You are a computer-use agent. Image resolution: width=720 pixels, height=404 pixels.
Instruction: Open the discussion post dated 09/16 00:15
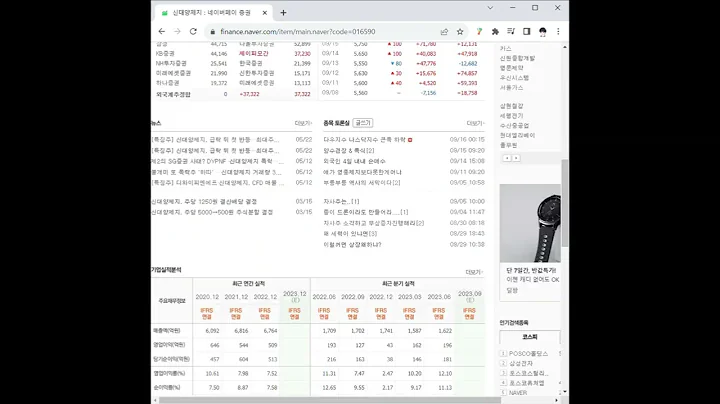pos(365,140)
